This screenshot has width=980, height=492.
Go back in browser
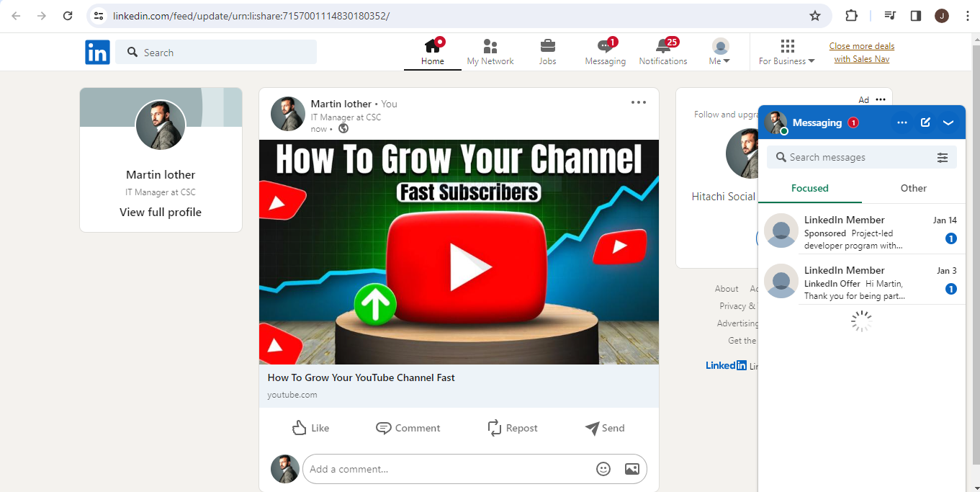16,16
